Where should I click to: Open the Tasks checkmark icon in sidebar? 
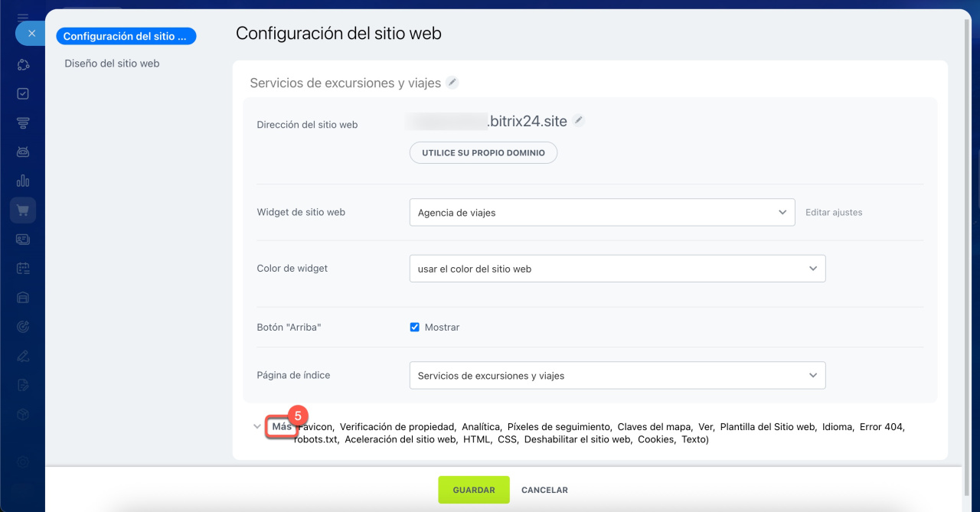[23, 93]
